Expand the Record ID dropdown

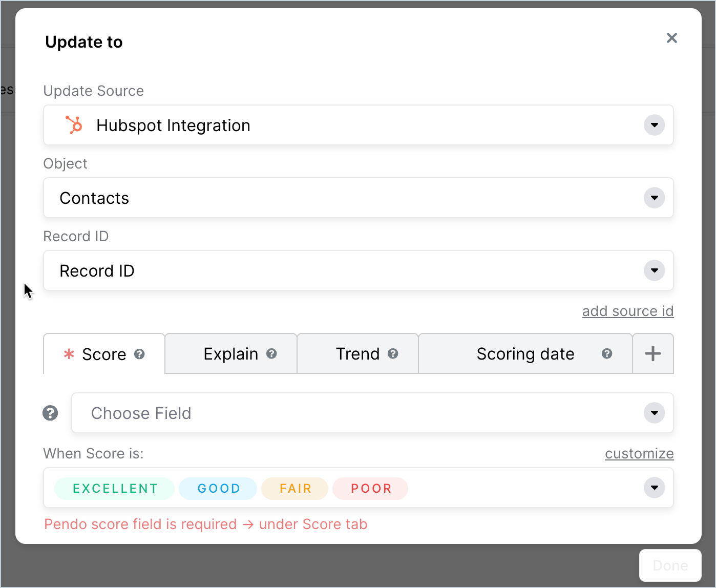pyautogui.click(x=654, y=270)
